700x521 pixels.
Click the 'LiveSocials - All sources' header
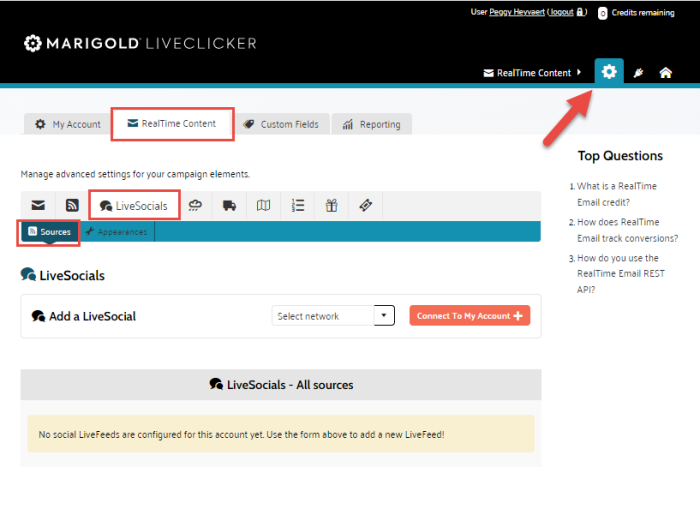point(281,385)
